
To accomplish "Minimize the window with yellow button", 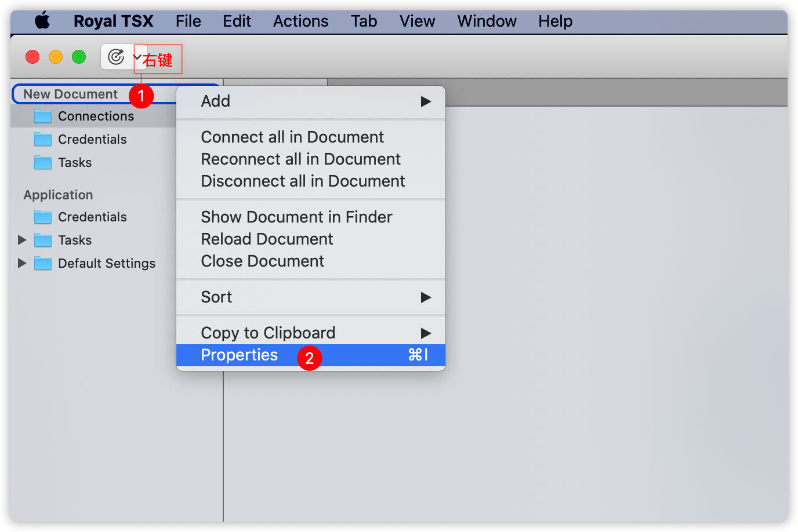I will (x=56, y=57).
